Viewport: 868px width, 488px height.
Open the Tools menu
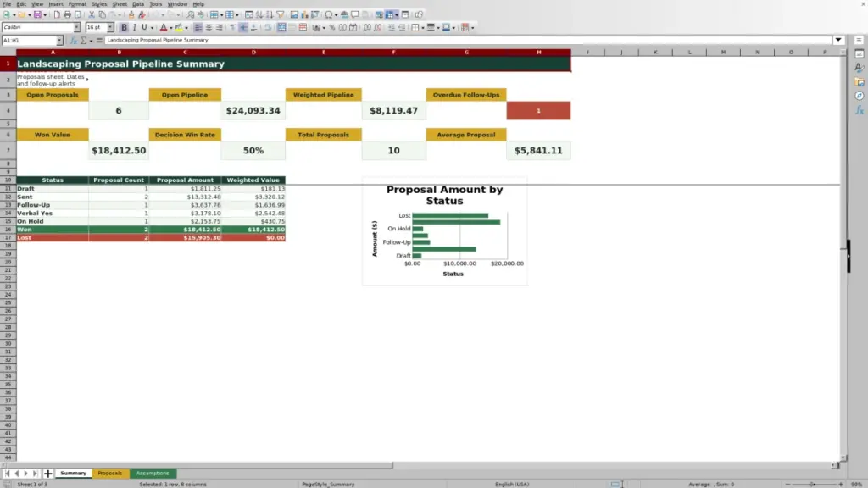click(x=156, y=4)
